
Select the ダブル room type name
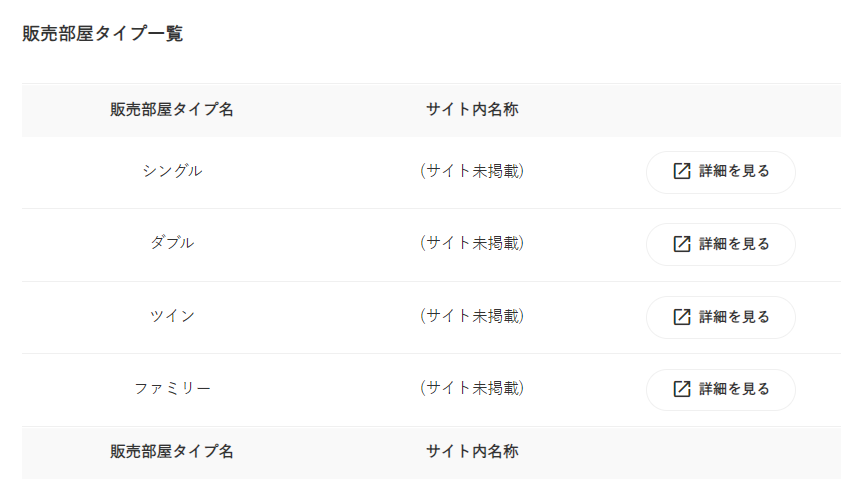click(x=172, y=243)
